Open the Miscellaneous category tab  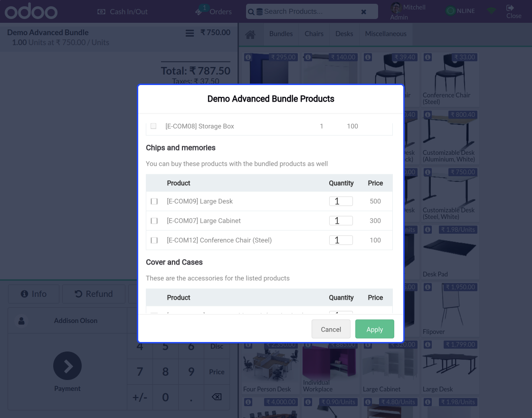(386, 34)
